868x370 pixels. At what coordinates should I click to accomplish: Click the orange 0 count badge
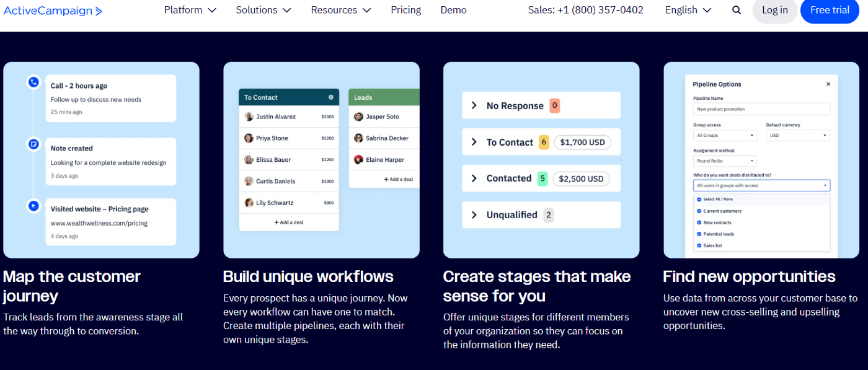tap(555, 105)
